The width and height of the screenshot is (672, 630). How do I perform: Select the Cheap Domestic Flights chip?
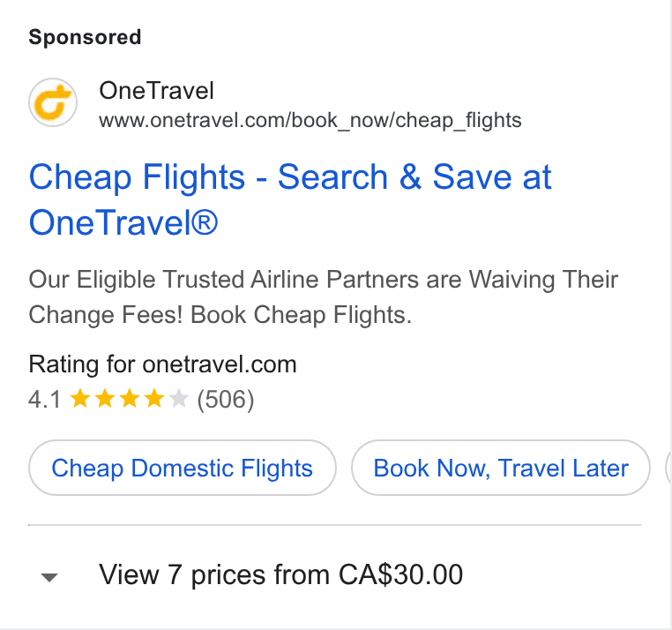pyautogui.click(x=183, y=468)
